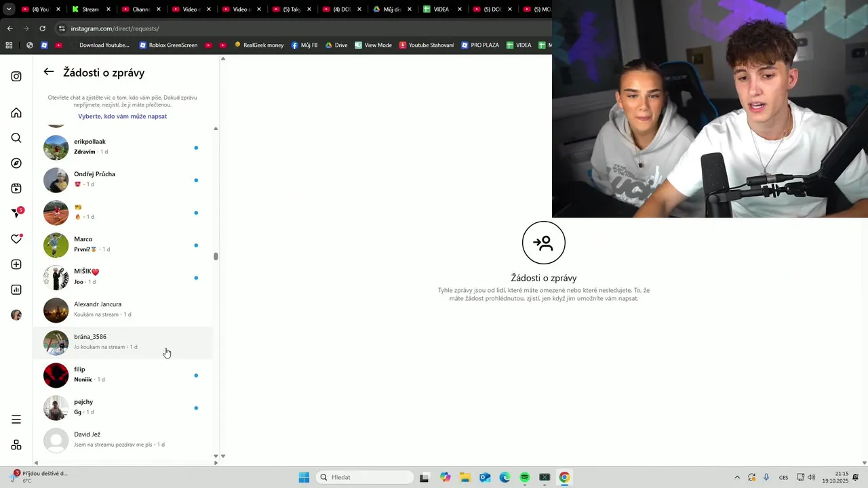Open message request from brána_3586
Image resolution: width=868 pixels, height=488 pixels.
[x=123, y=342]
